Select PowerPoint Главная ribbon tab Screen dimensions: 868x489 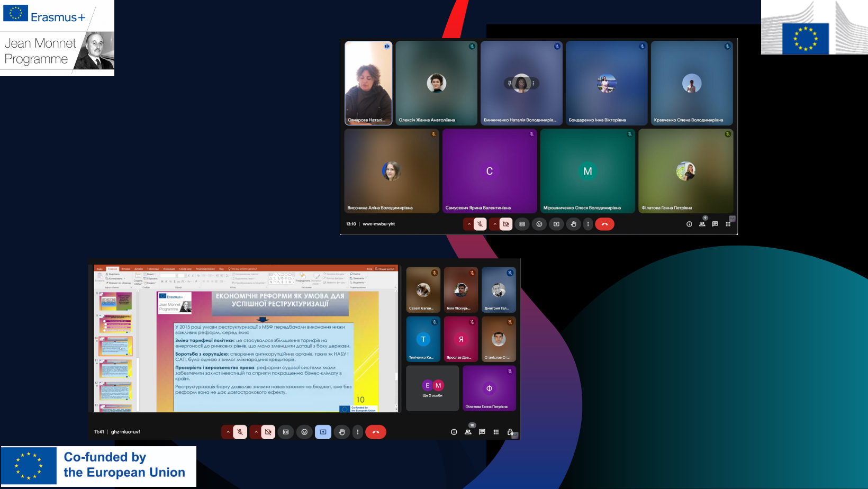click(x=112, y=269)
